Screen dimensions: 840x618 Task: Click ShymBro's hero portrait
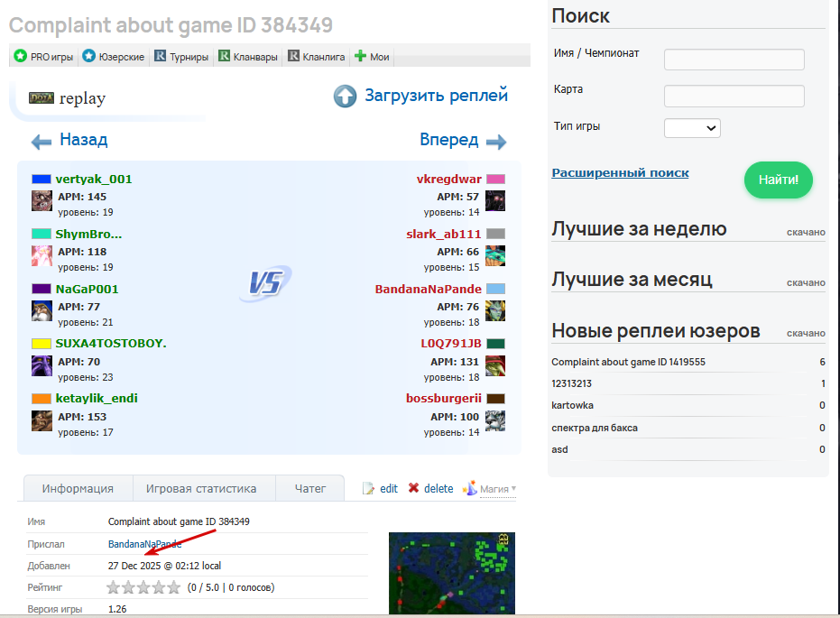[x=42, y=256]
